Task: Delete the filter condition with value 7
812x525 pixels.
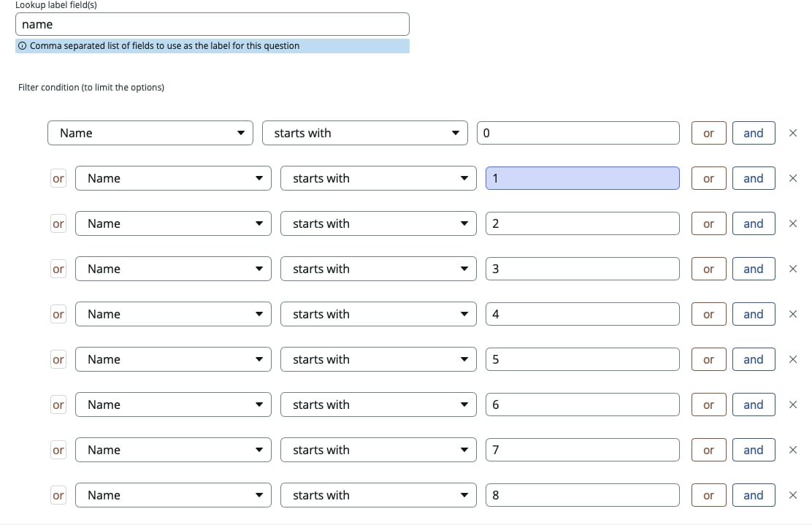Action: click(793, 450)
